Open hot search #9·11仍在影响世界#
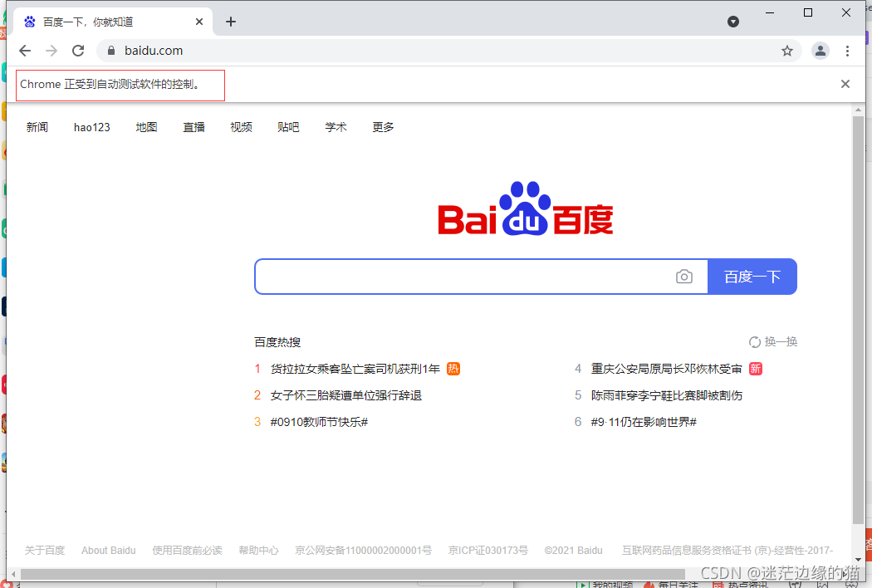This screenshot has width=872, height=588. 644,422
